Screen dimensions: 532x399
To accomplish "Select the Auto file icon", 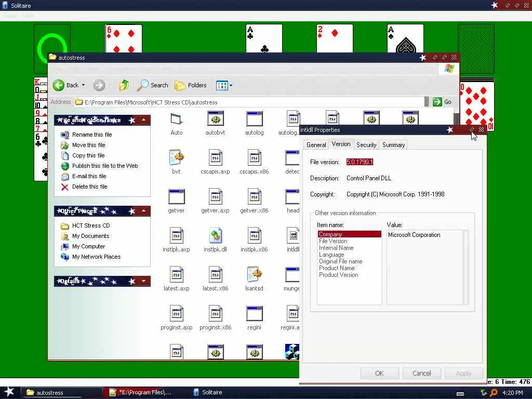I will tap(177, 119).
